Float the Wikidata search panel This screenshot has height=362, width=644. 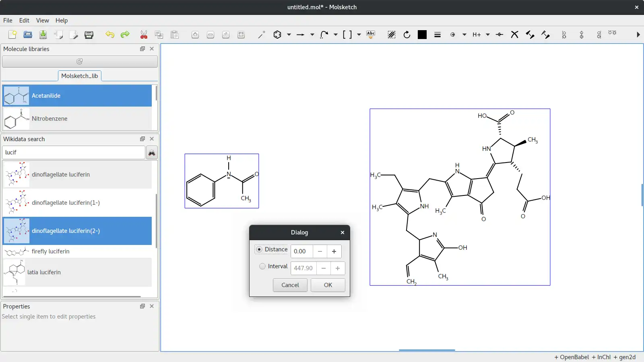point(142,139)
